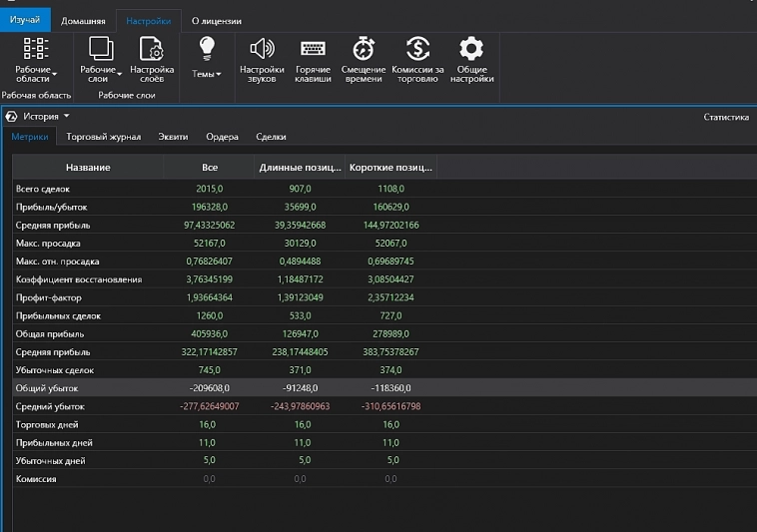Open Настройки звуков sound settings
The height and width of the screenshot is (532, 757).
tap(262, 49)
